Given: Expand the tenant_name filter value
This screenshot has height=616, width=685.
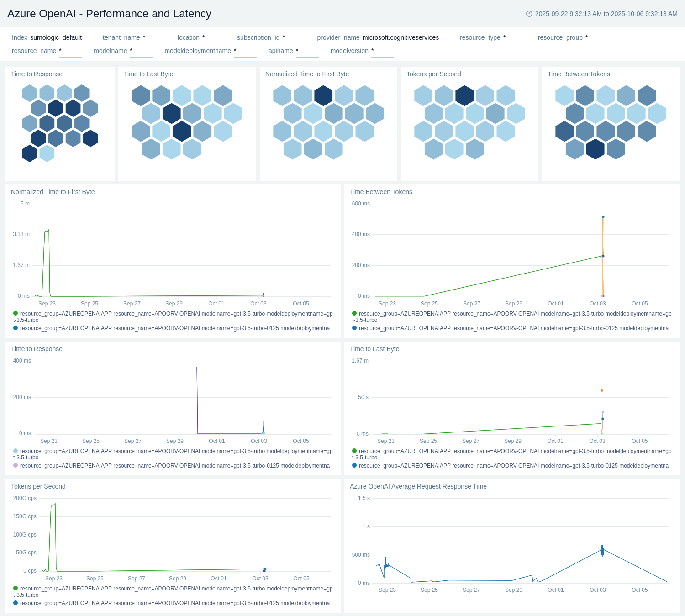Looking at the screenshot, I should point(153,37).
